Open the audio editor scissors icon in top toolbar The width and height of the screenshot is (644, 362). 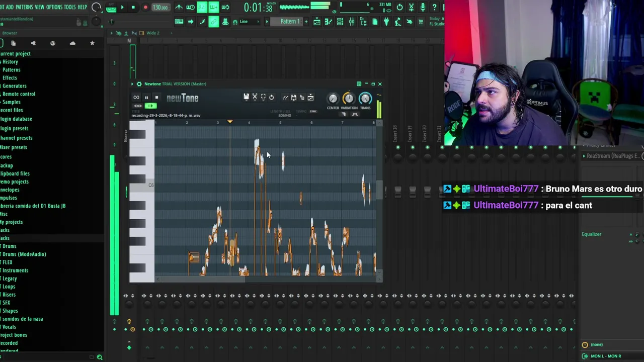click(x=411, y=7)
